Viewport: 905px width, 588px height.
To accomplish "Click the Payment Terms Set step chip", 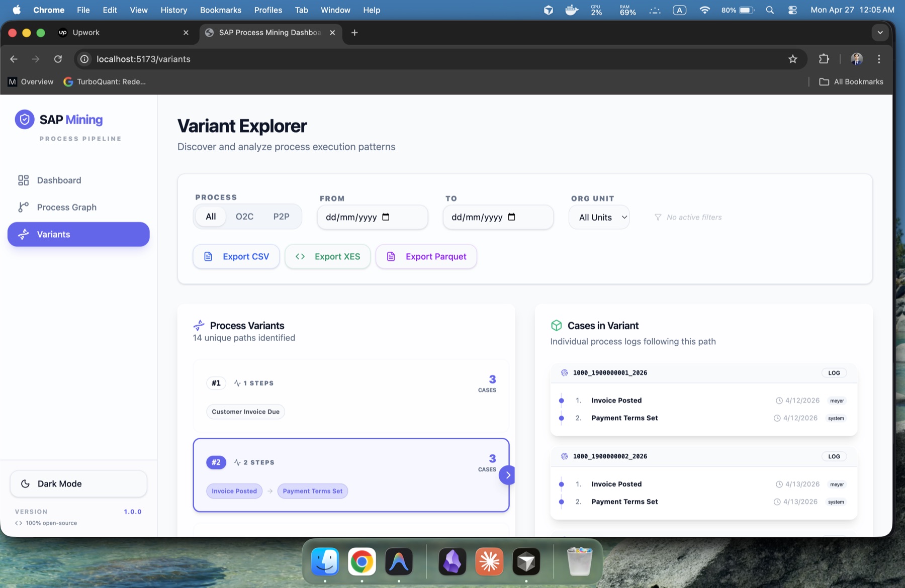I will click(313, 491).
